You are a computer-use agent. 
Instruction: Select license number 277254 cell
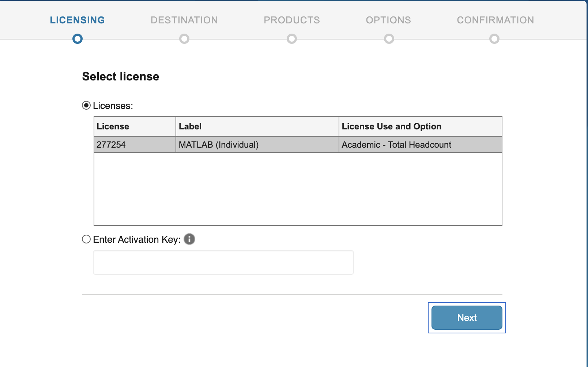pyautogui.click(x=135, y=145)
